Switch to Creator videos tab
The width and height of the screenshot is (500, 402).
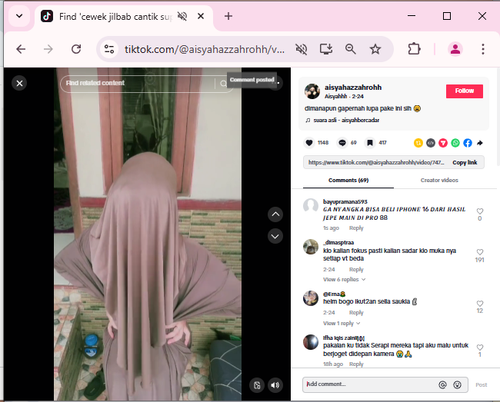tap(439, 180)
